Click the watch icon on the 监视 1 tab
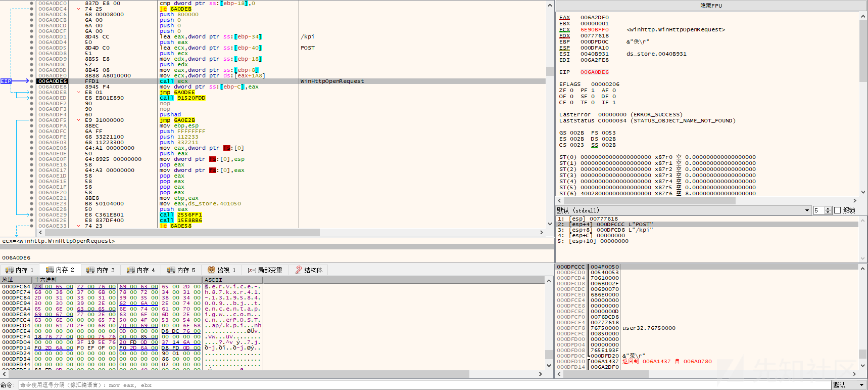The image size is (868, 390). click(212, 270)
